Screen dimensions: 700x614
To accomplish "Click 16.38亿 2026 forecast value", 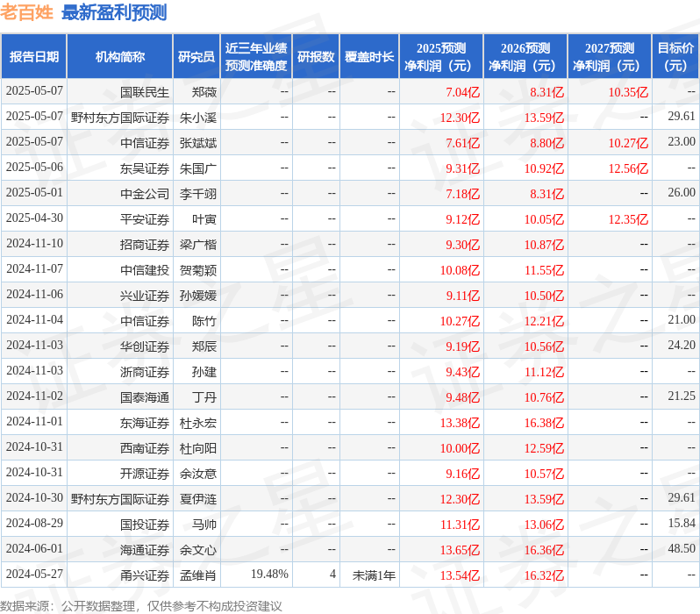I will [x=544, y=424].
